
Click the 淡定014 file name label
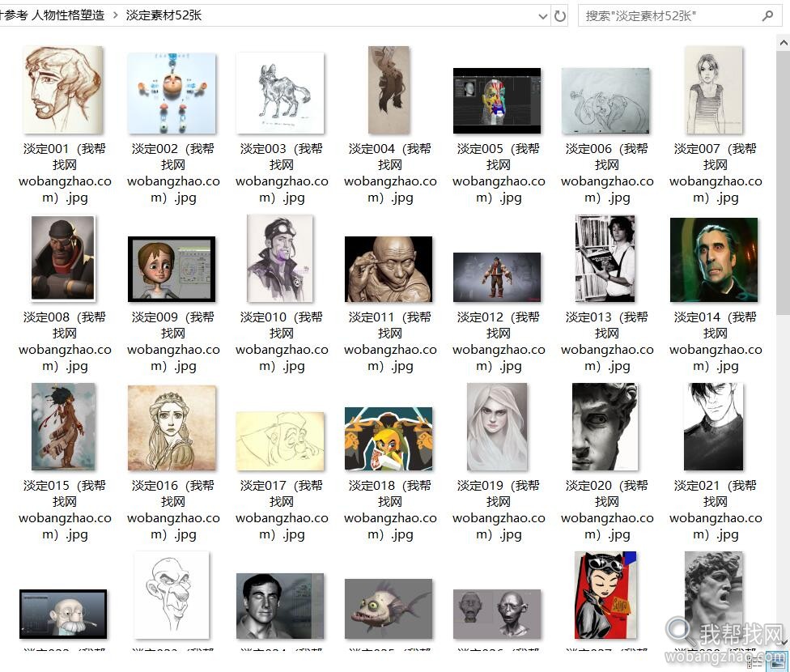click(x=716, y=342)
